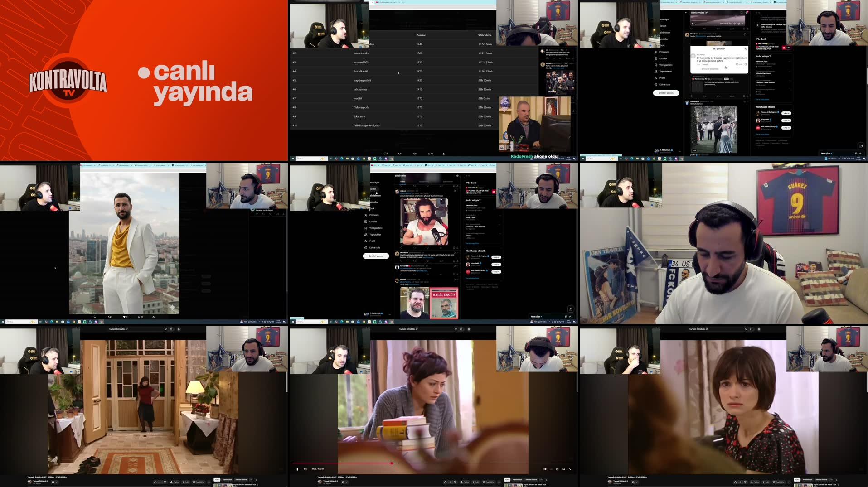
Task: Open YouTube player settings gear
Action: (x=557, y=468)
